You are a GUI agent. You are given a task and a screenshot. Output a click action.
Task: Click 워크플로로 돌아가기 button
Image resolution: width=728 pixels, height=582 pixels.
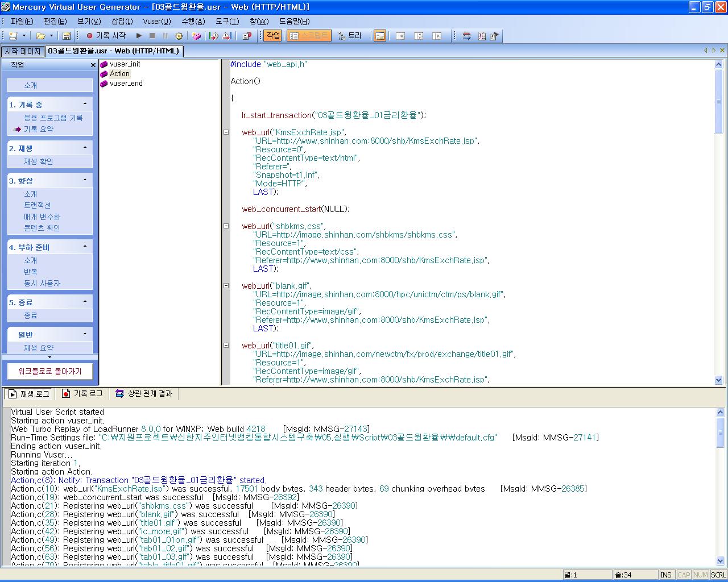(50, 371)
